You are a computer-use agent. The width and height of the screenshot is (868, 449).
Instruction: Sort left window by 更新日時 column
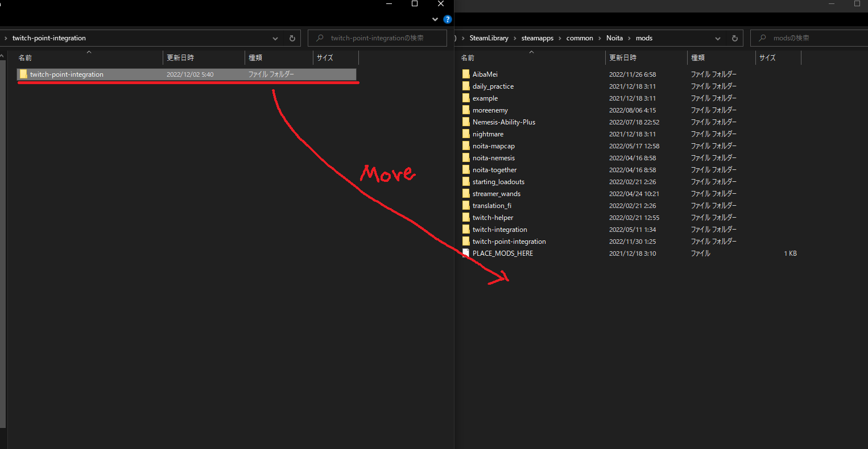[x=204, y=57]
